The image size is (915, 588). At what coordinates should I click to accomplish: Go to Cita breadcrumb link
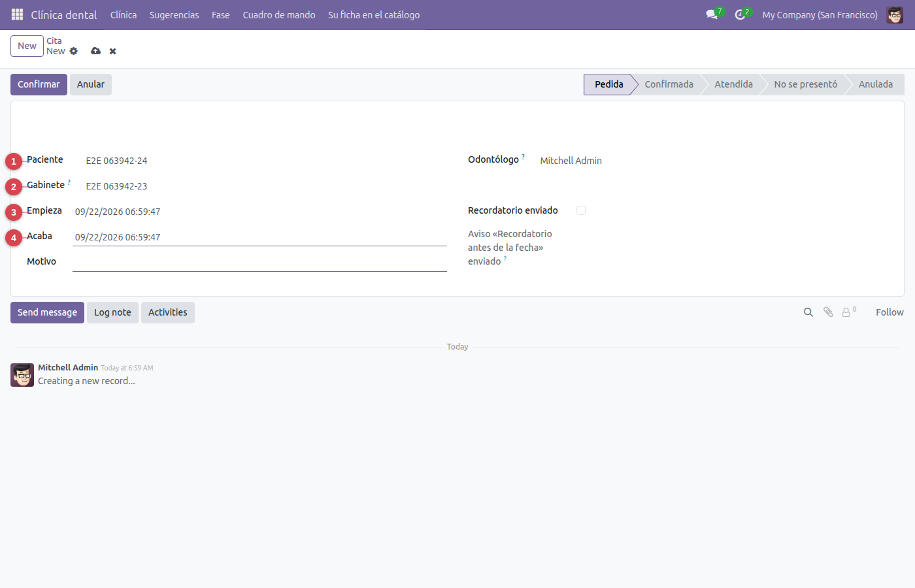54,41
